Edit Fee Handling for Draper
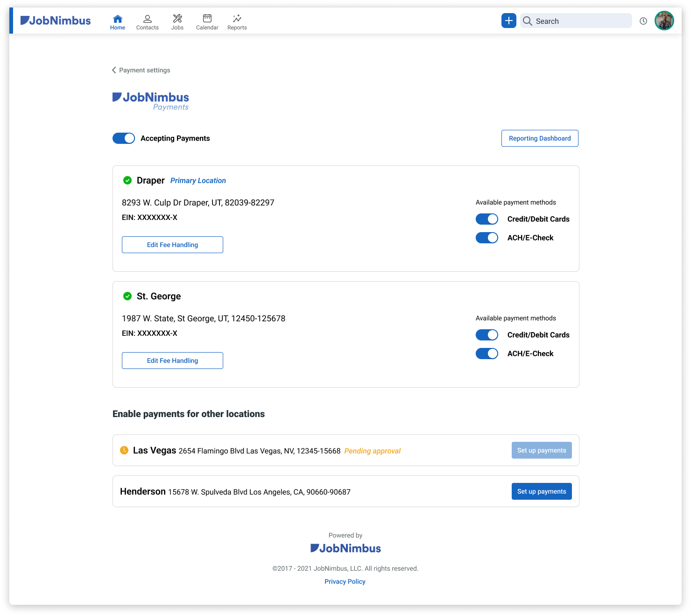The image size is (691, 616). coord(172,245)
